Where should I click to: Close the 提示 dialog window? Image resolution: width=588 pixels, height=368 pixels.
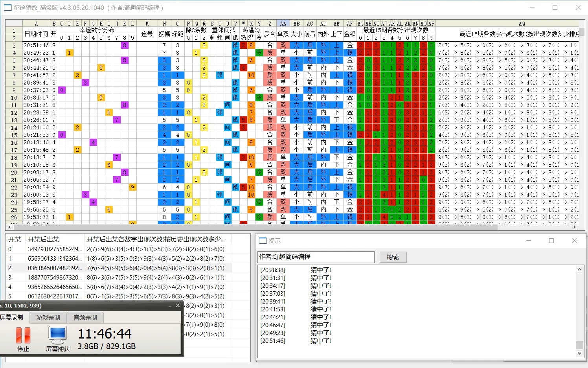(574, 241)
